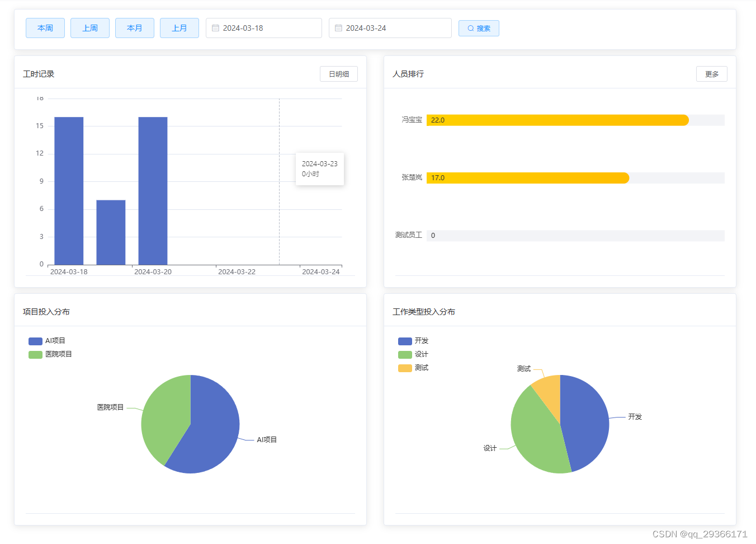Click the 2024-03-24 axis label

point(321,272)
